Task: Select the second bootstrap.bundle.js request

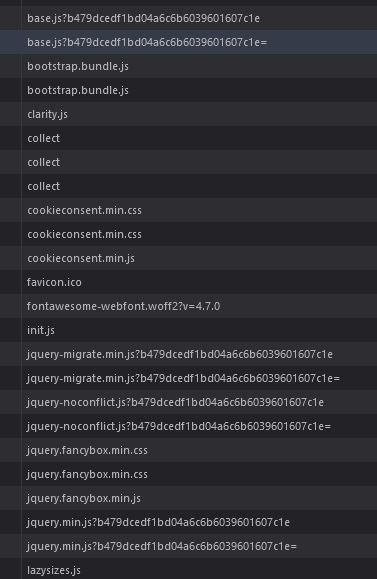Action: click(x=188, y=90)
